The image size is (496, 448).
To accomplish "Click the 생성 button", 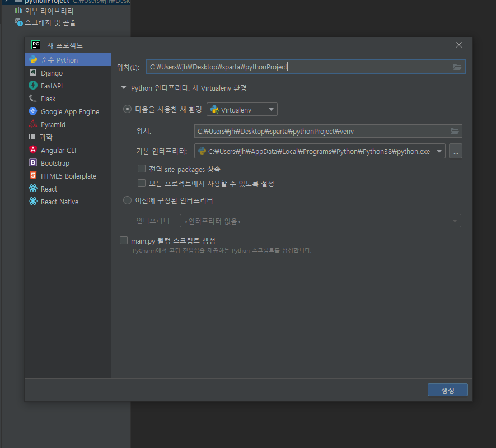I will pos(448,390).
